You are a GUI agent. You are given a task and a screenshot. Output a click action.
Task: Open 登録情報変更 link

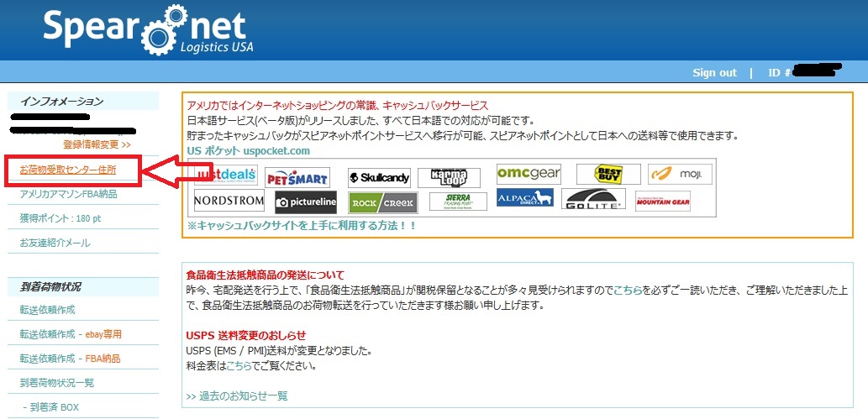click(x=97, y=145)
